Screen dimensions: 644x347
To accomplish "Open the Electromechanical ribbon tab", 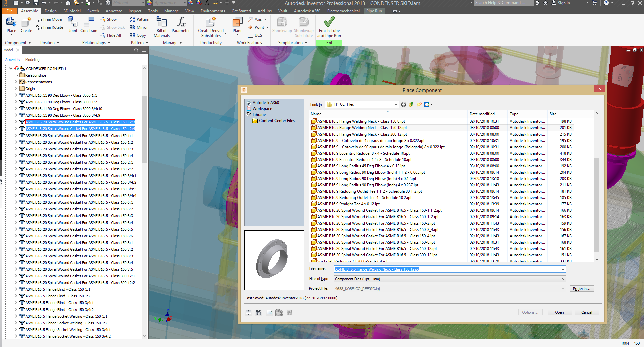I will (x=343, y=11).
